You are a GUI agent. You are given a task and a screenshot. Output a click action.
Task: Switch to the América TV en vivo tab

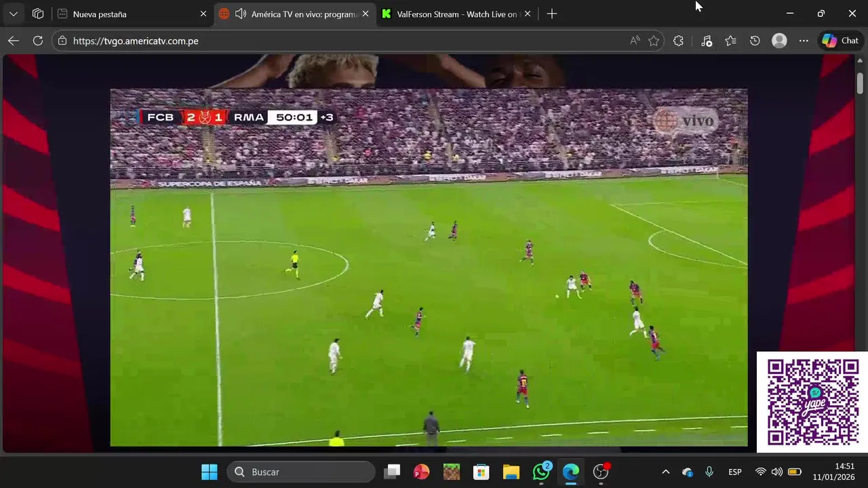click(295, 14)
